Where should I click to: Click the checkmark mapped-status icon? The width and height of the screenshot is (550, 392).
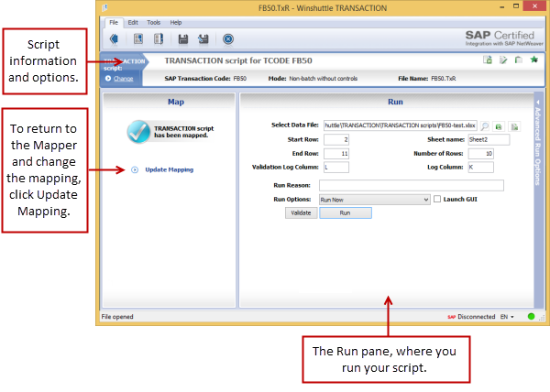coord(138,132)
